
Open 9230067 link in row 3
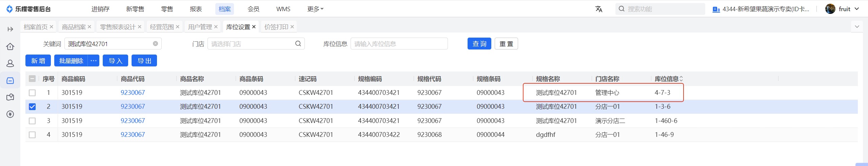point(133,121)
